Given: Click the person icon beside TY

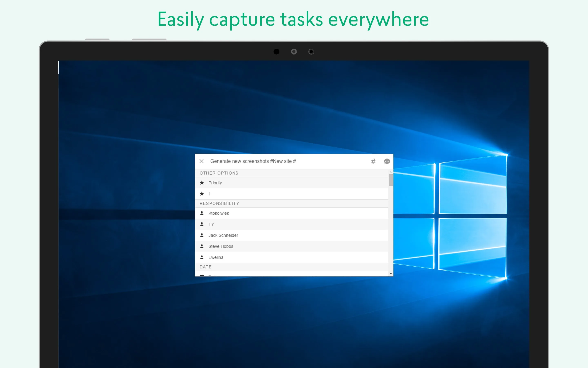Looking at the screenshot, I should point(202,224).
